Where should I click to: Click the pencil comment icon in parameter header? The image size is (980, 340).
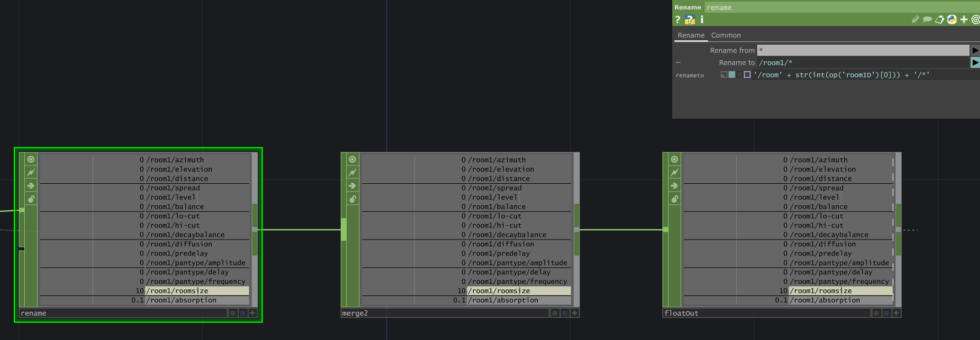pos(915,19)
